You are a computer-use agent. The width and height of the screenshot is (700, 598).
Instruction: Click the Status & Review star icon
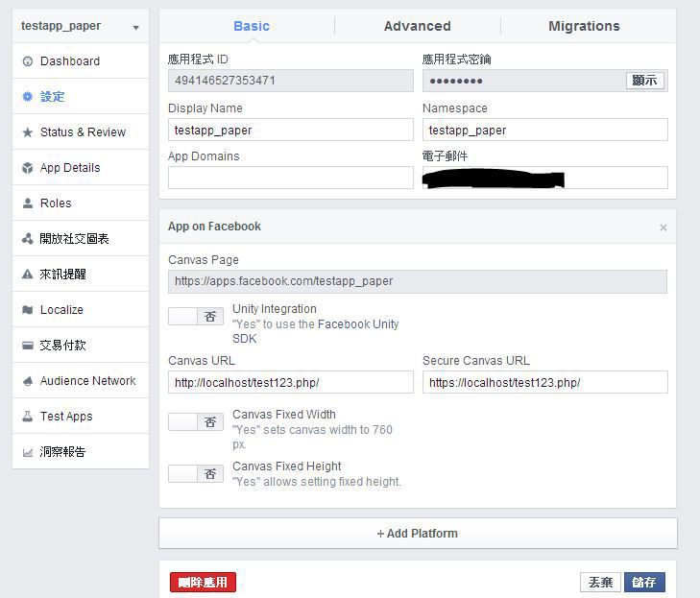28,132
